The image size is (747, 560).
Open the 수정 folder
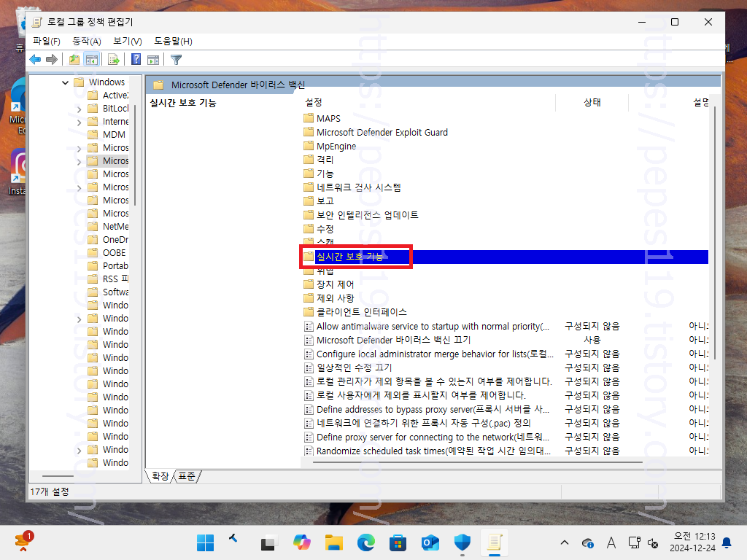(319, 229)
